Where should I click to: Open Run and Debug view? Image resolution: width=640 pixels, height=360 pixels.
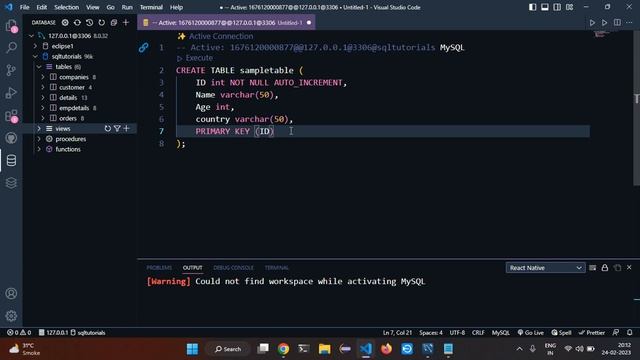pyautogui.click(x=11, y=93)
